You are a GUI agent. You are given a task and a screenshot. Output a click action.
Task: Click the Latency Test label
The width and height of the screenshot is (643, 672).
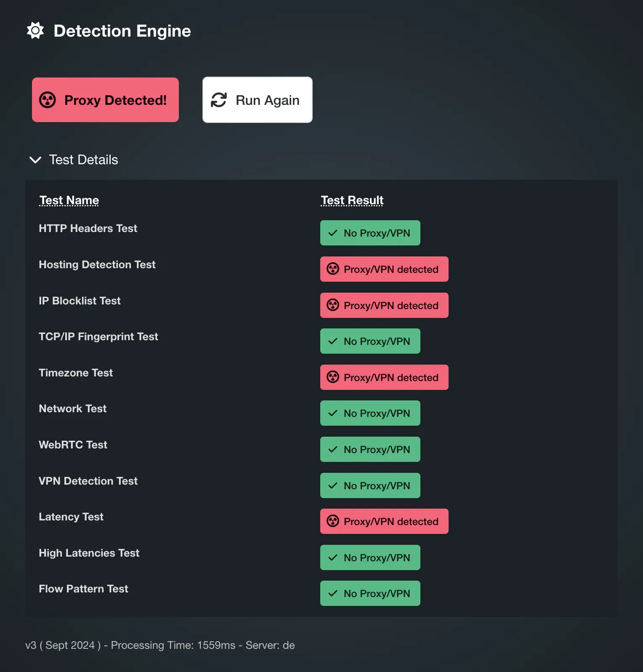[71, 517]
